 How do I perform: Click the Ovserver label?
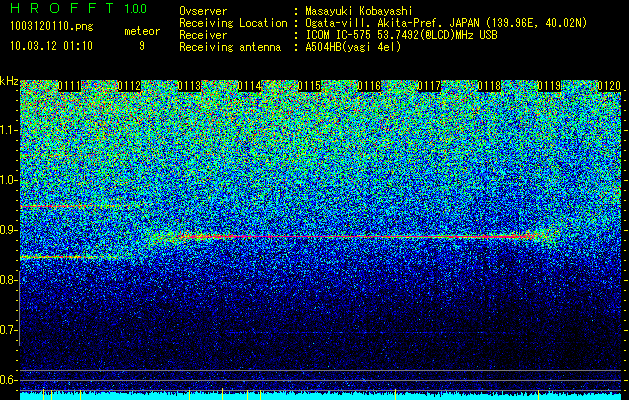tap(203, 11)
